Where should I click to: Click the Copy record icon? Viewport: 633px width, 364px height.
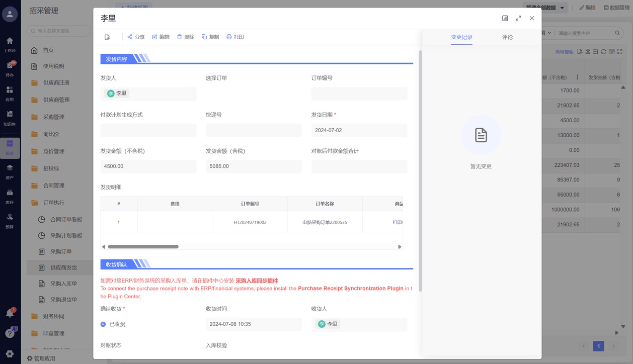pyautogui.click(x=204, y=37)
